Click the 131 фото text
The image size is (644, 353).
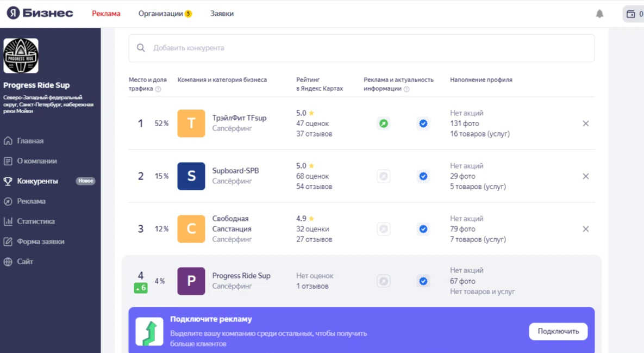(x=465, y=123)
